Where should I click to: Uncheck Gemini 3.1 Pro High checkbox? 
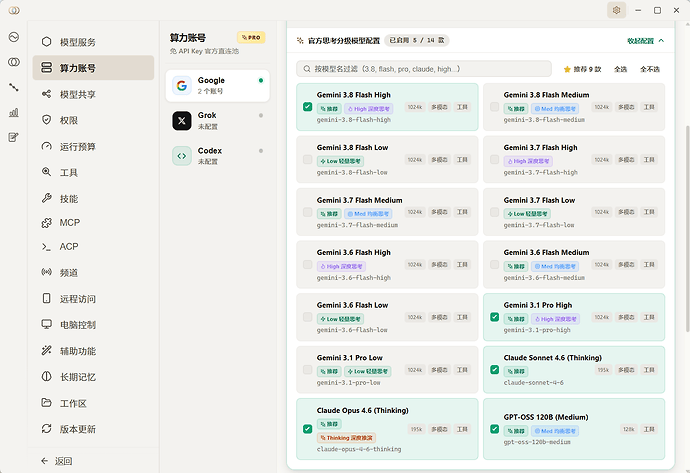coord(495,317)
